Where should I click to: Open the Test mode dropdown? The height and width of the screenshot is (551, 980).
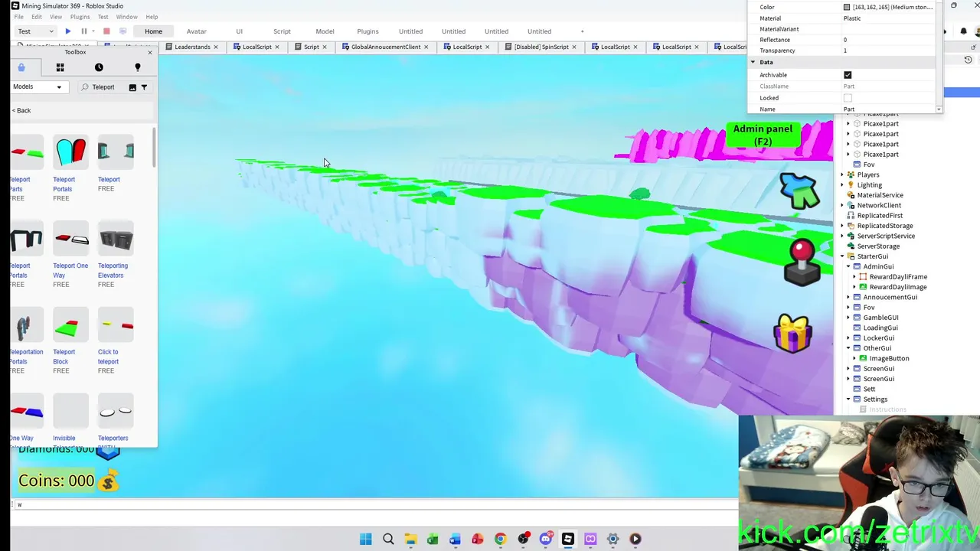tap(36, 31)
